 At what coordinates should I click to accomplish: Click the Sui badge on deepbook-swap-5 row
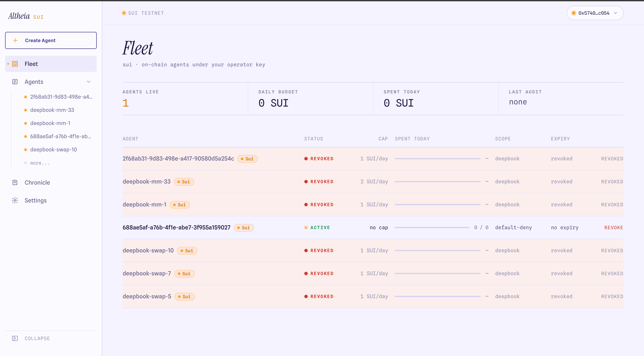[x=184, y=297]
